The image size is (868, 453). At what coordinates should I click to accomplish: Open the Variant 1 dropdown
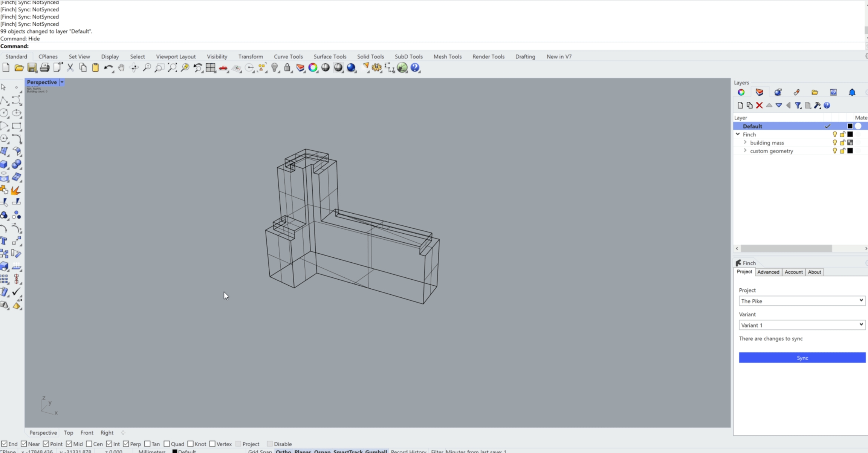(x=802, y=325)
